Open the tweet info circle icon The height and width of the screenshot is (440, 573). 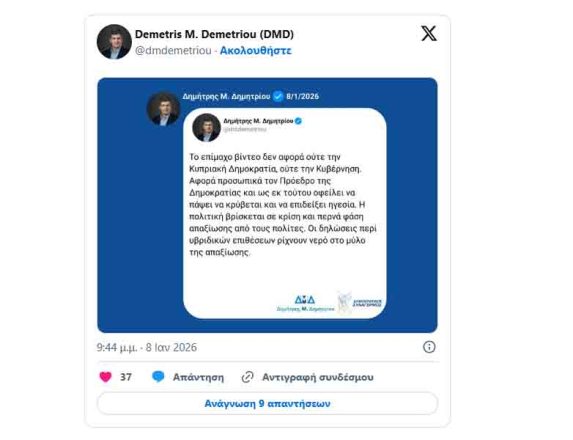tap(429, 347)
